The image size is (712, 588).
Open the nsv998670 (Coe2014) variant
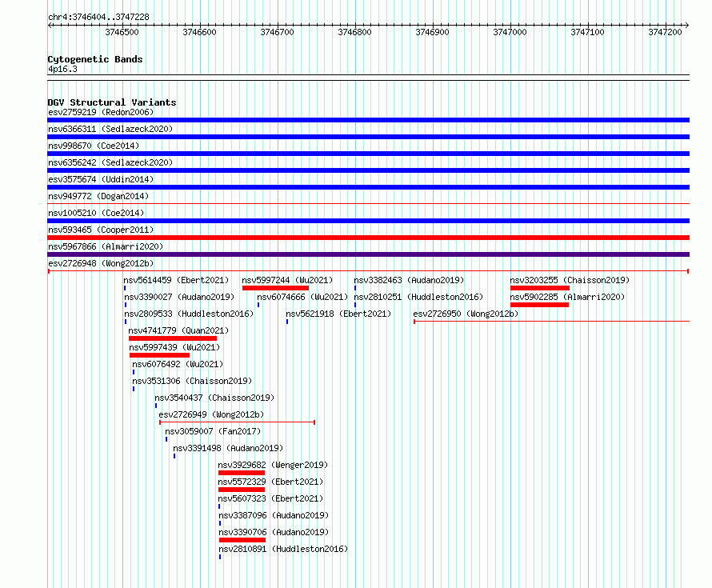94,146
